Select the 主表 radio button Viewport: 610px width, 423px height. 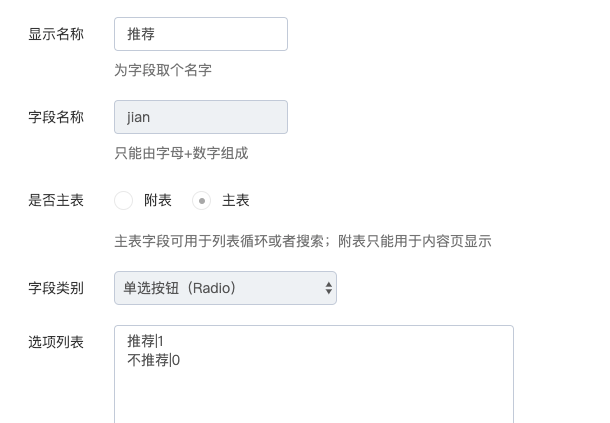202,200
